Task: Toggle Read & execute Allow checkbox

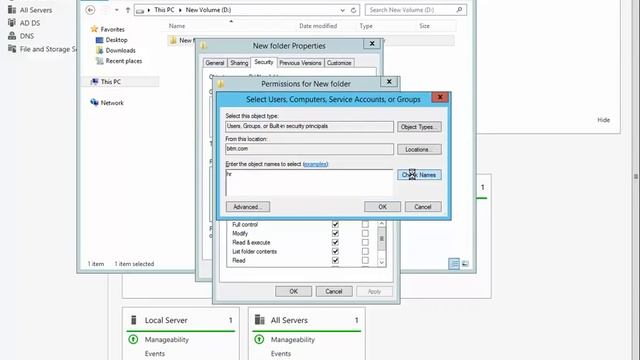Action: 335,242
